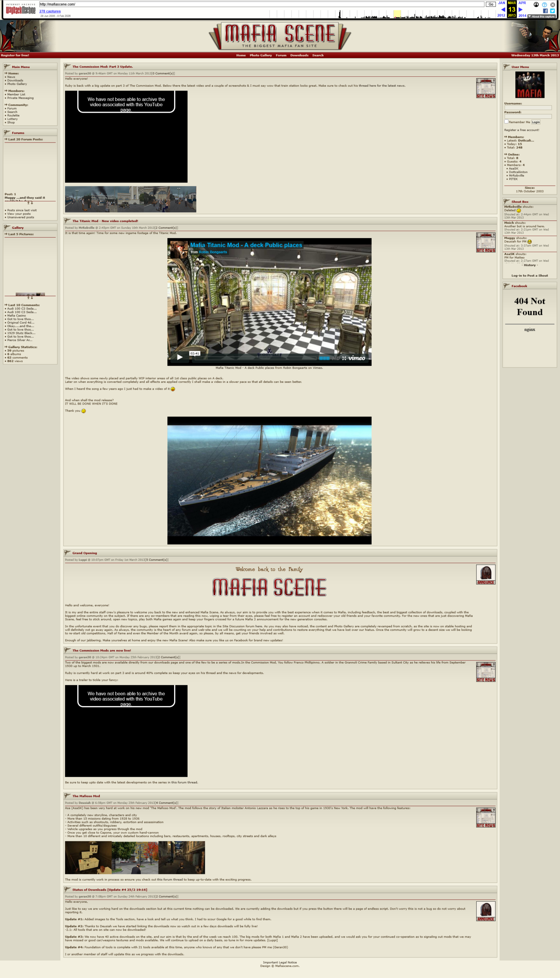Click Register a free account! link
This screenshot has height=978, width=560.
click(521, 130)
